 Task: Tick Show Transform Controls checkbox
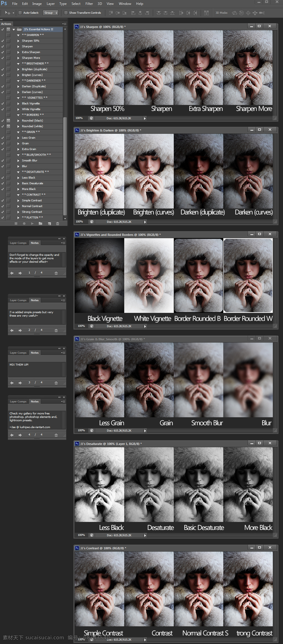(66, 13)
